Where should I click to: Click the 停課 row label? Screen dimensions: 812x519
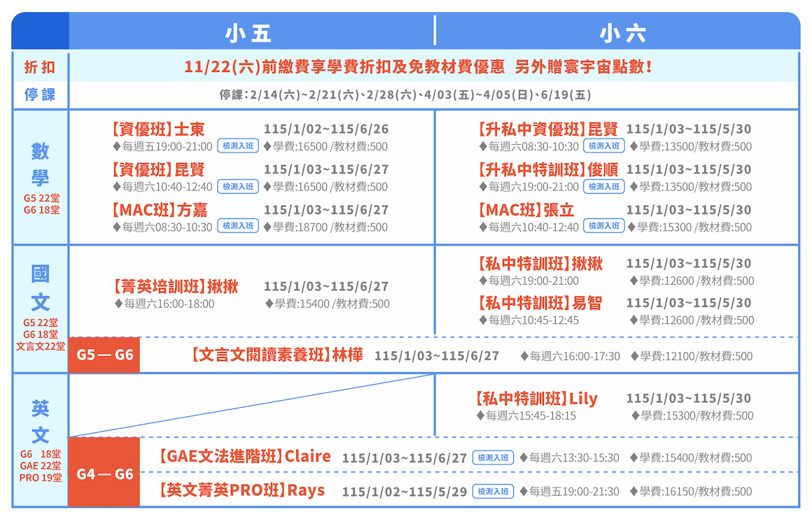pyautogui.click(x=40, y=94)
